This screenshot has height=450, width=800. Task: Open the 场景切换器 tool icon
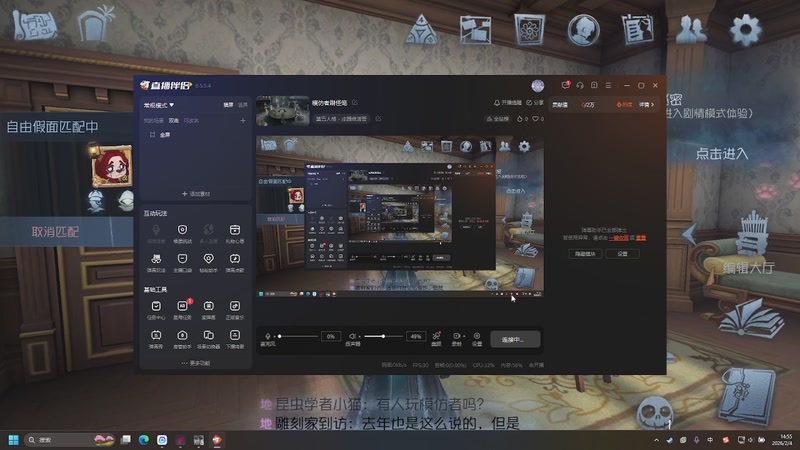click(x=209, y=335)
